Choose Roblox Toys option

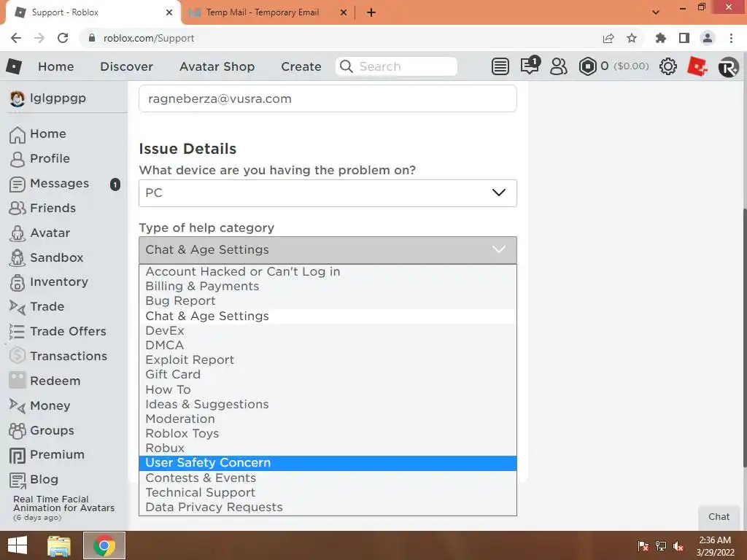pyautogui.click(x=328, y=434)
